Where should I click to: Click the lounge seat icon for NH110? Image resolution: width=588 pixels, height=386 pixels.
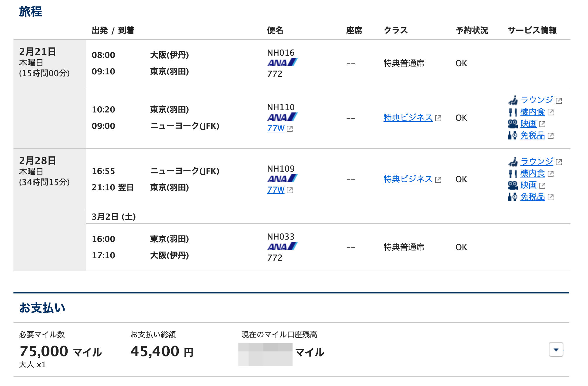tap(513, 100)
